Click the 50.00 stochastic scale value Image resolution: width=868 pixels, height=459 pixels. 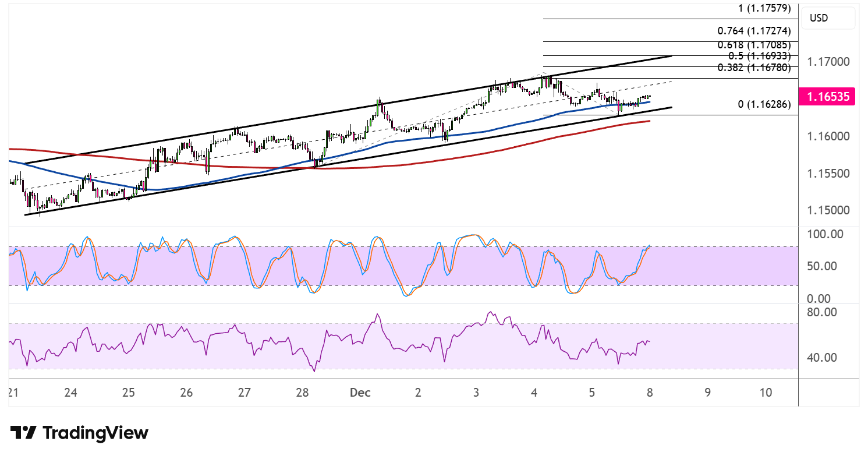pos(822,266)
